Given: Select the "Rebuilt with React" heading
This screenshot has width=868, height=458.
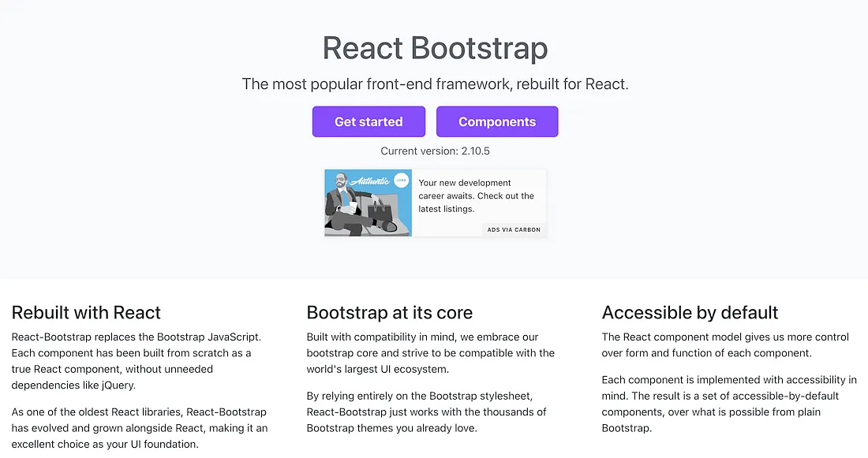Looking at the screenshot, I should pyautogui.click(x=86, y=312).
